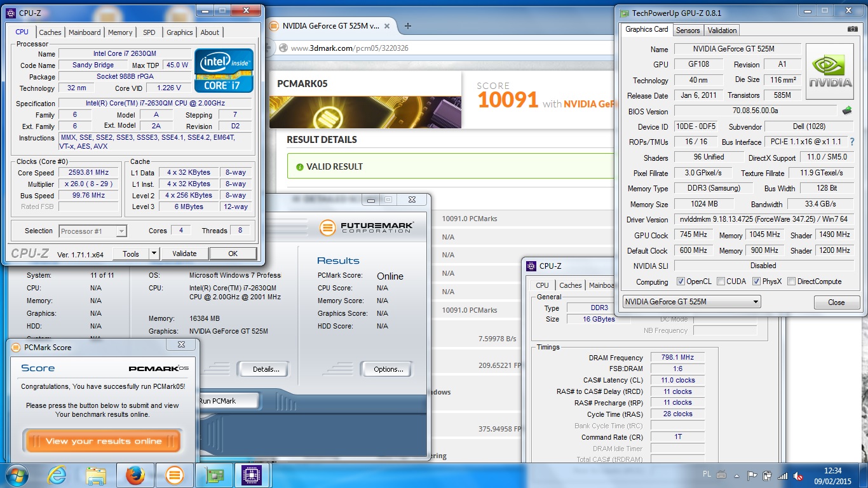Click OK button in CPU-Z

click(233, 254)
